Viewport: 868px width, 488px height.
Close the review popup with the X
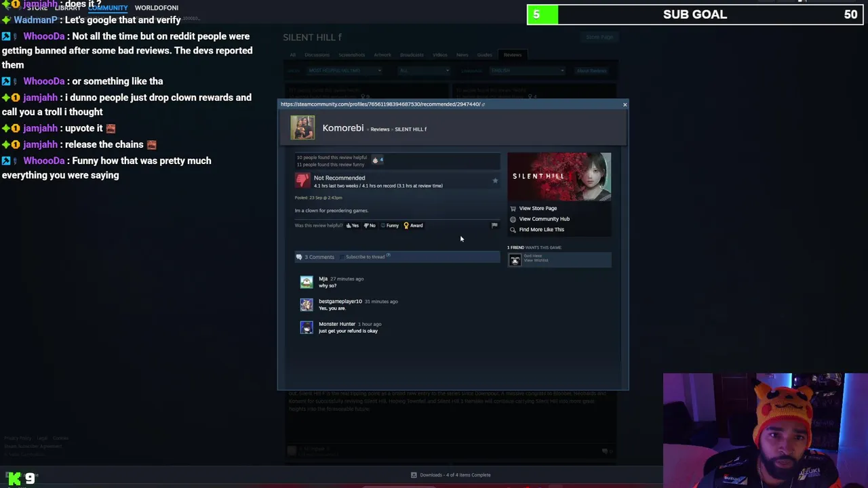(625, 104)
